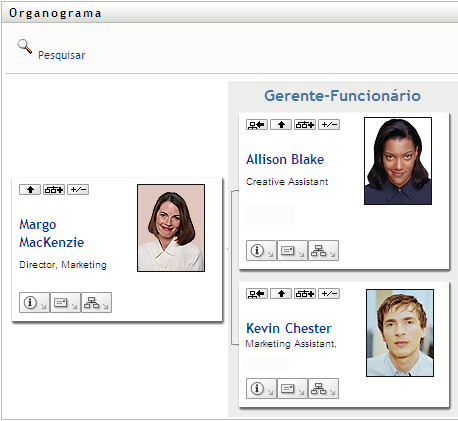Toggle expand/collapse on Allison Blake card

pos(329,125)
